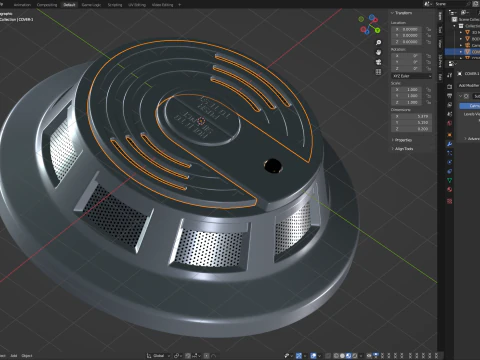Open the Physics properties tab
Screen dimensions: 480x360
[x=449, y=162]
